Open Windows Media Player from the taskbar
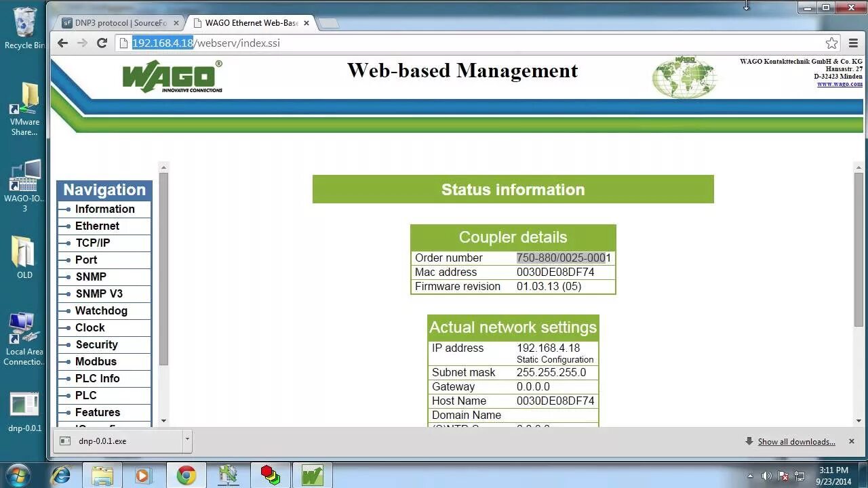 142,475
